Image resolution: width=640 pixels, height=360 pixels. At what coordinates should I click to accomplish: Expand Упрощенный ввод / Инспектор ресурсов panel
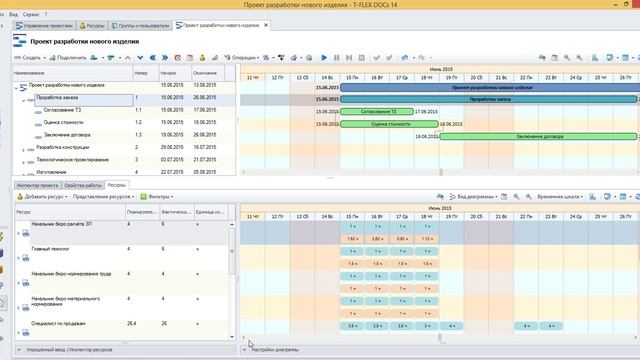[19, 350]
